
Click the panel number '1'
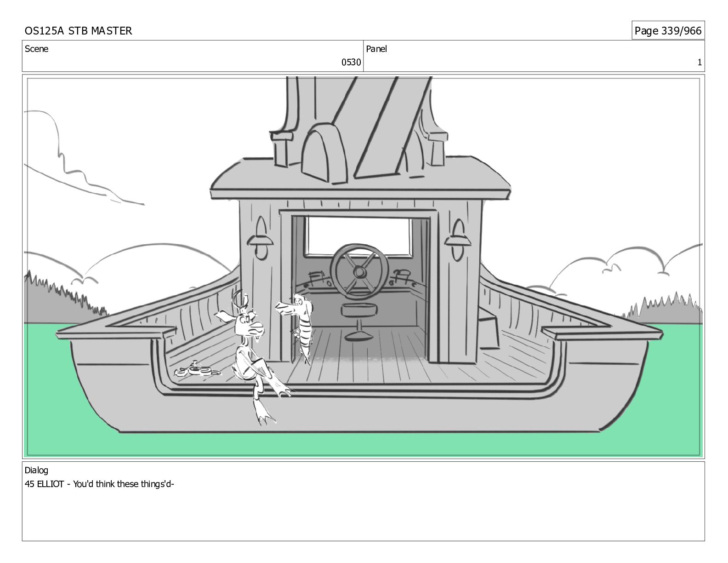700,63
